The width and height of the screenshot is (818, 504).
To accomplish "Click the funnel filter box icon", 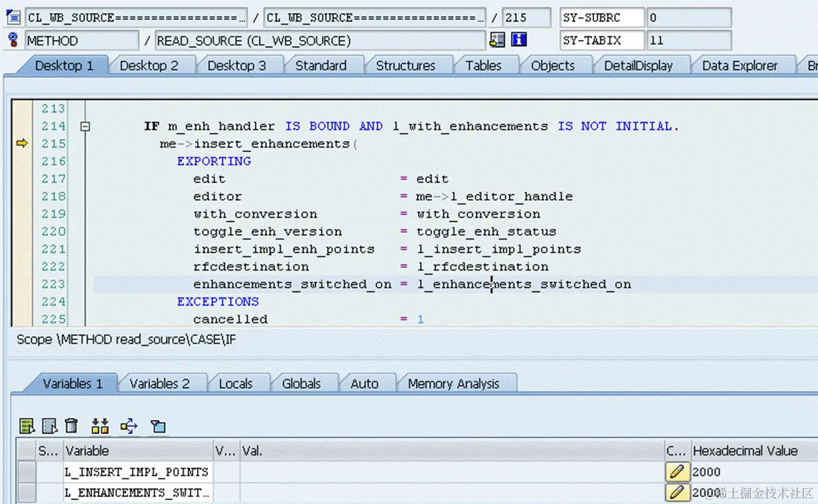I will (158, 426).
